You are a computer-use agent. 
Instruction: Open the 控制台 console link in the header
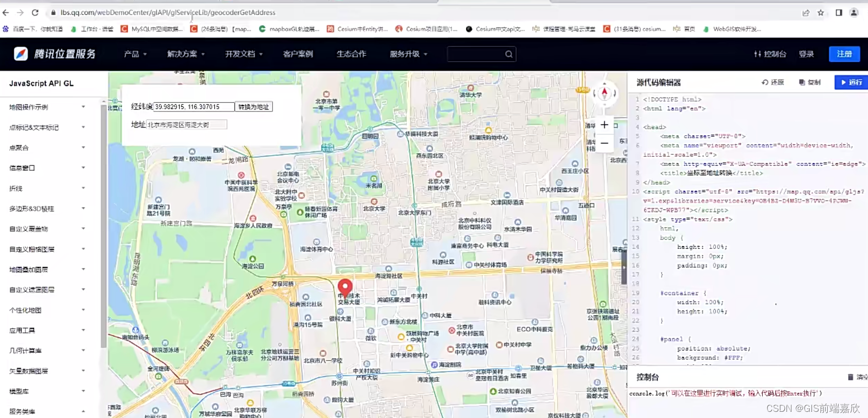tap(770, 54)
